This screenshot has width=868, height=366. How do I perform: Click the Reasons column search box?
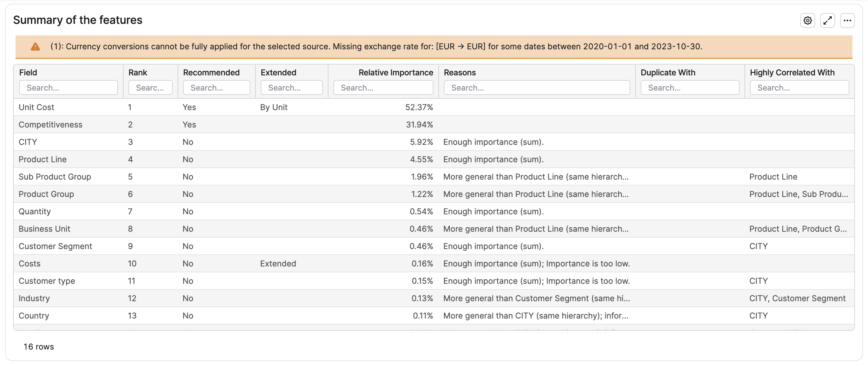pos(537,87)
